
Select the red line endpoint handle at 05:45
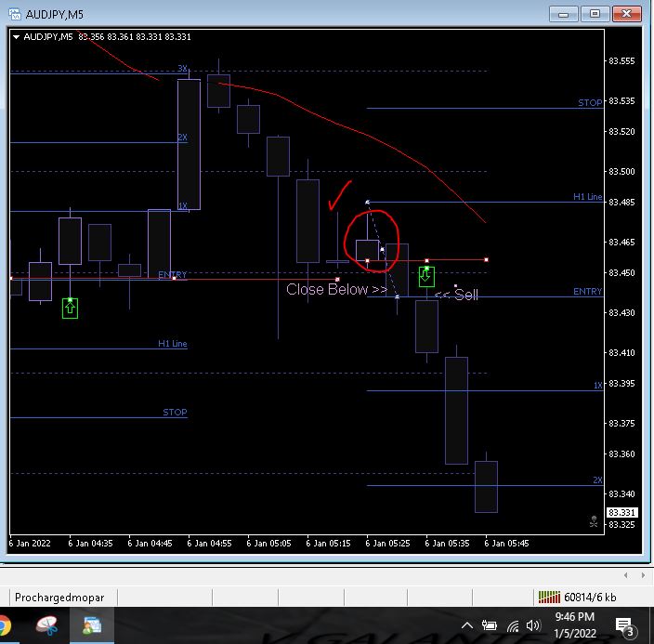coord(486,259)
